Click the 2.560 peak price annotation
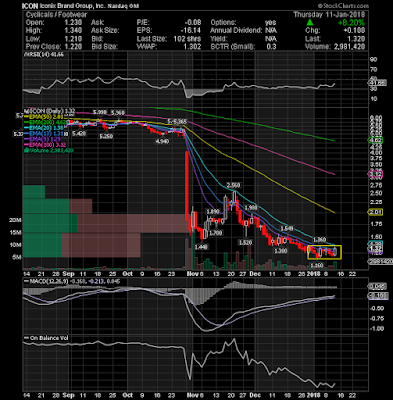 pos(233,185)
